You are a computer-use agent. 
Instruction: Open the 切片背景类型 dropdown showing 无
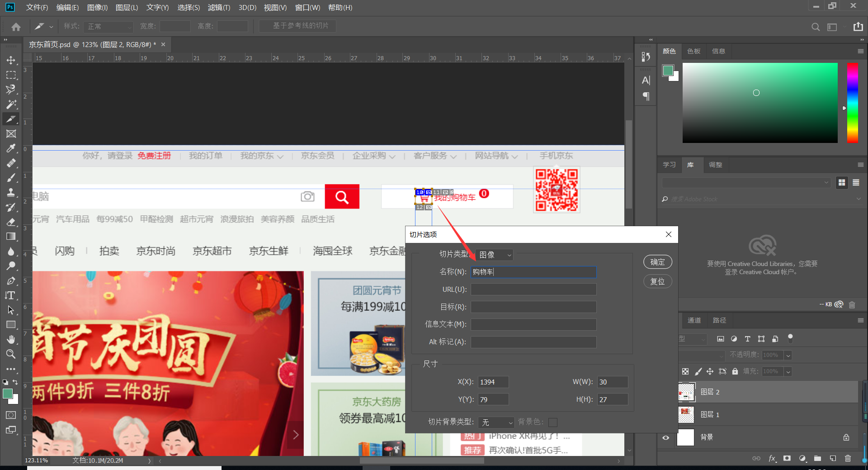(496, 422)
